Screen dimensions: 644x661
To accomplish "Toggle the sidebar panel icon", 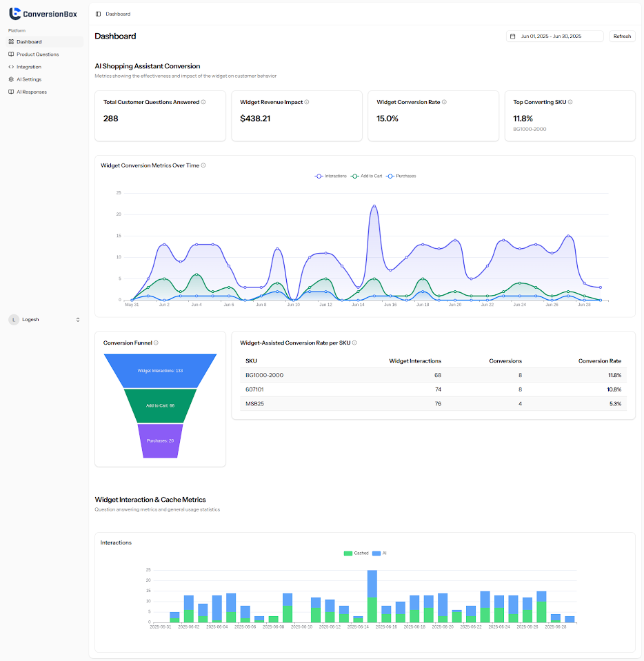I will [x=98, y=14].
